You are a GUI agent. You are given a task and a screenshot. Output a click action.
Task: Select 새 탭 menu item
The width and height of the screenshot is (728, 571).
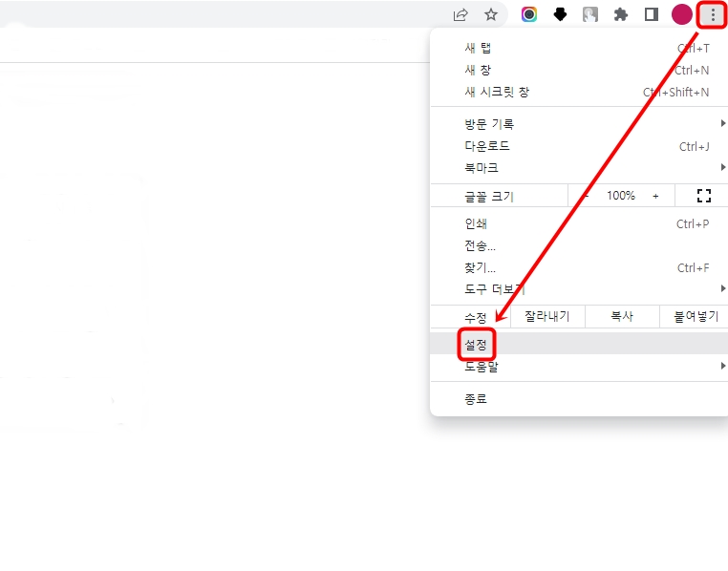tap(579, 49)
